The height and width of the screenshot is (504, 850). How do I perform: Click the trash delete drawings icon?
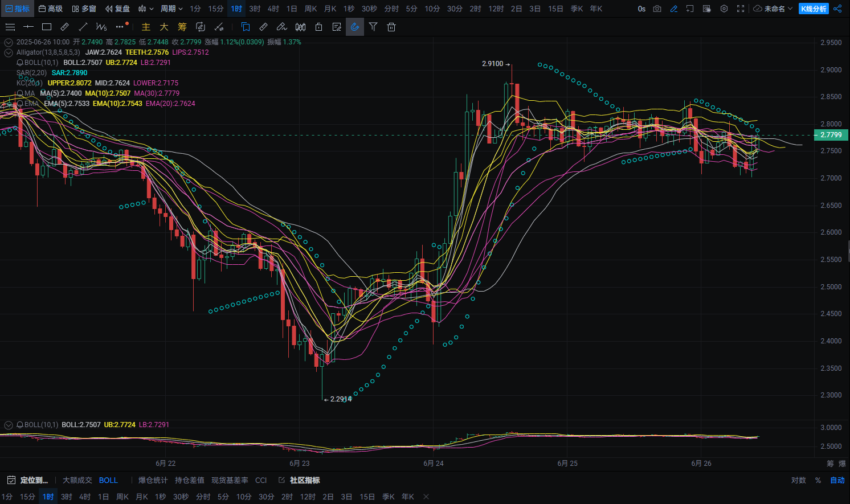pos(391,27)
